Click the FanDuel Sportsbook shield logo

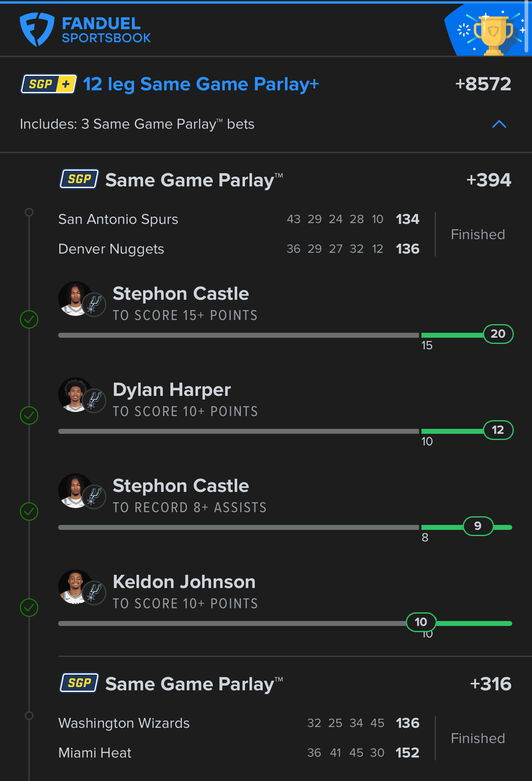tap(37, 29)
